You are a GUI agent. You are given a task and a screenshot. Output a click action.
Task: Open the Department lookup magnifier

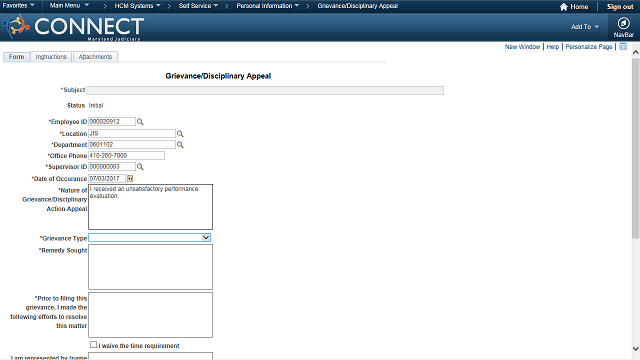tap(180, 144)
